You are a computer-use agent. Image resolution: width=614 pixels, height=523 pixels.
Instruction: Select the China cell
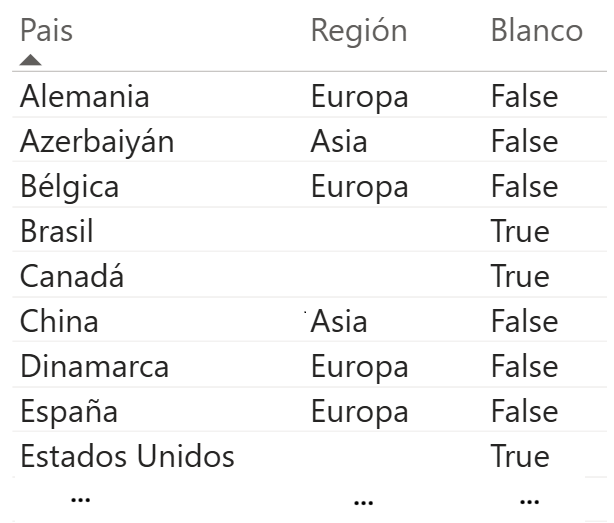tap(59, 322)
